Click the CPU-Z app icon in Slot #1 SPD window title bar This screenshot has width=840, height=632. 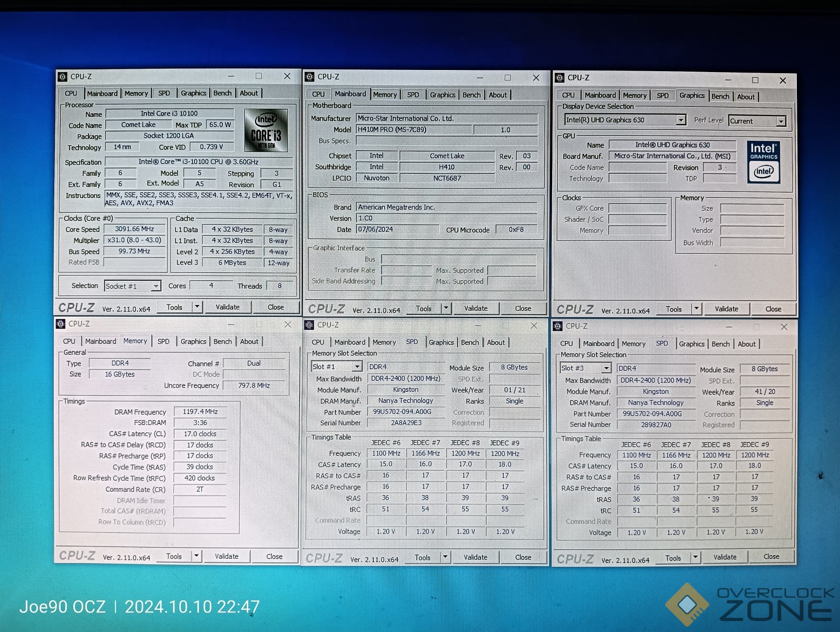tap(309, 325)
